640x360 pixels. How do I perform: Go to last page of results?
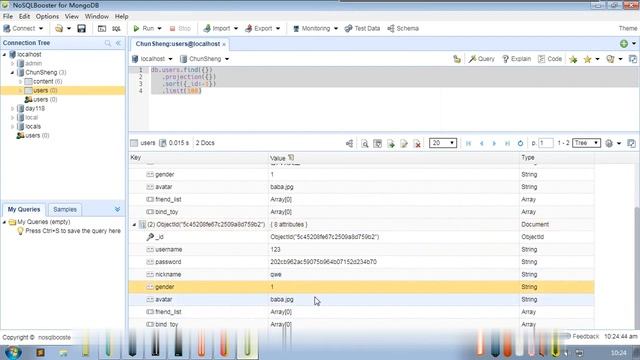click(x=507, y=143)
